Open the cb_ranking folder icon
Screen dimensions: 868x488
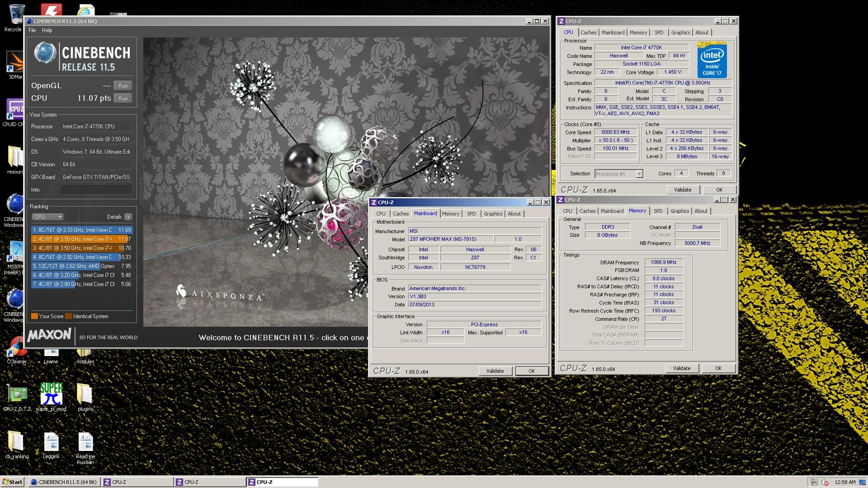point(17,445)
